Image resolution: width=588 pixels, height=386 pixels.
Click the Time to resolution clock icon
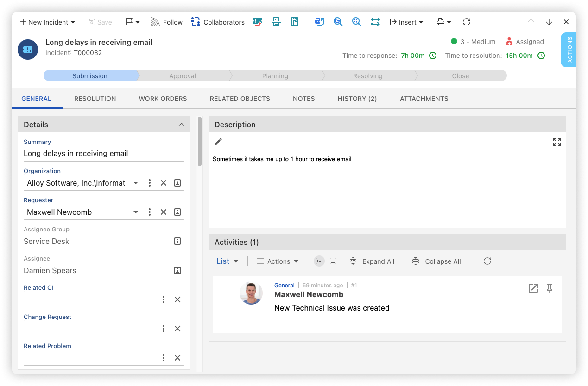click(541, 56)
